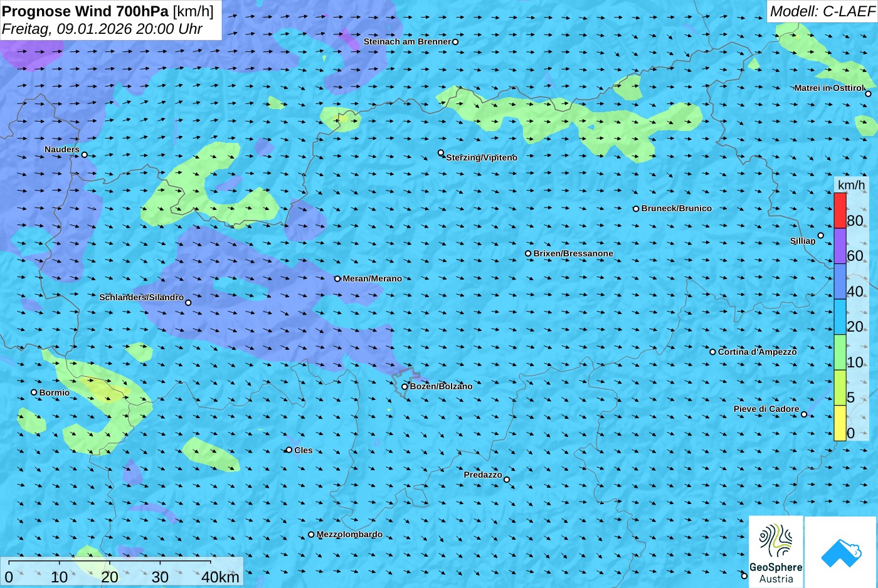Click the 'Sillian' label text

pos(803,241)
